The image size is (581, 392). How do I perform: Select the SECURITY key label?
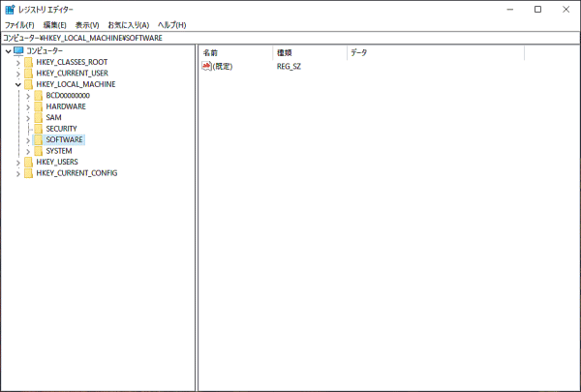coord(61,129)
